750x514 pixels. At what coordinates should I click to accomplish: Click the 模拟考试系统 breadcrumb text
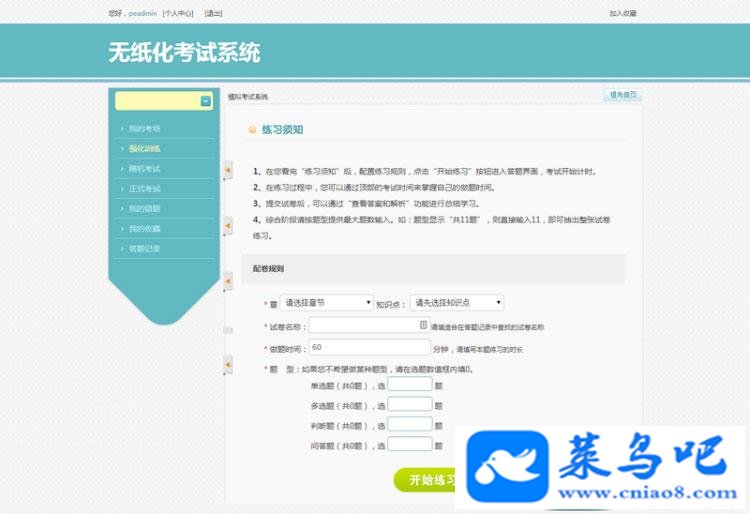[248, 97]
